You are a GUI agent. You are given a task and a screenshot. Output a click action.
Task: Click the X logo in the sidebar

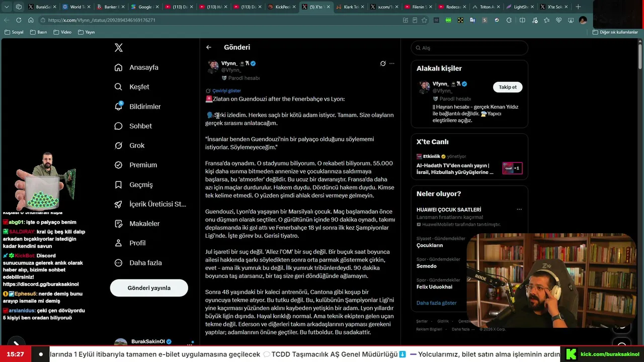point(119,48)
